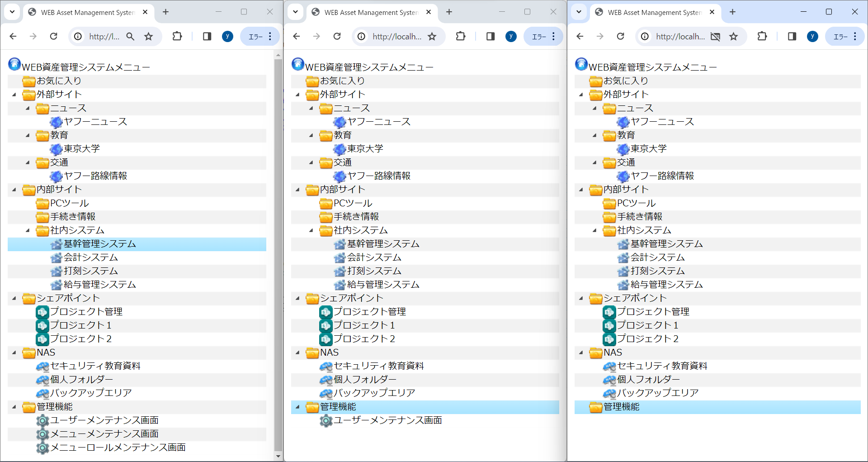Click the gear icon beside メニューロールメンテナンス画面 in left window

(x=42, y=448)
